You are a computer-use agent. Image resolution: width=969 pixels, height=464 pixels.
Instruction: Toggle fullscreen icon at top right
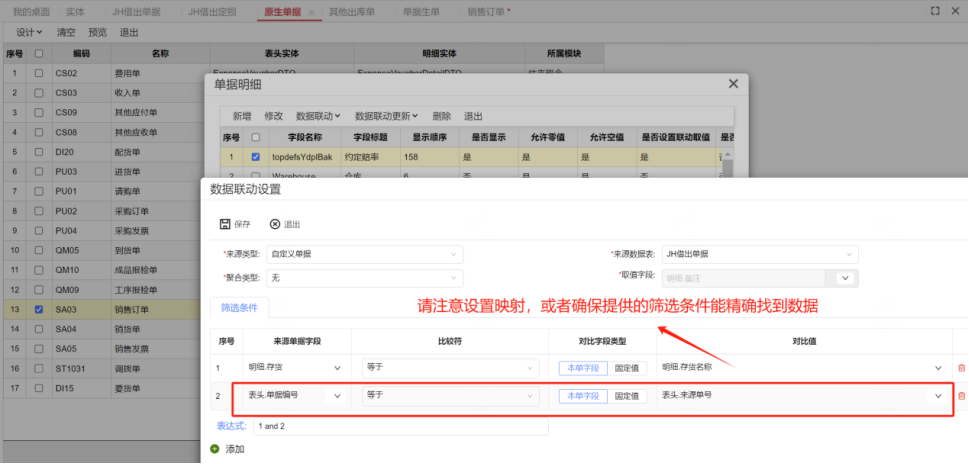coord(935,11)
